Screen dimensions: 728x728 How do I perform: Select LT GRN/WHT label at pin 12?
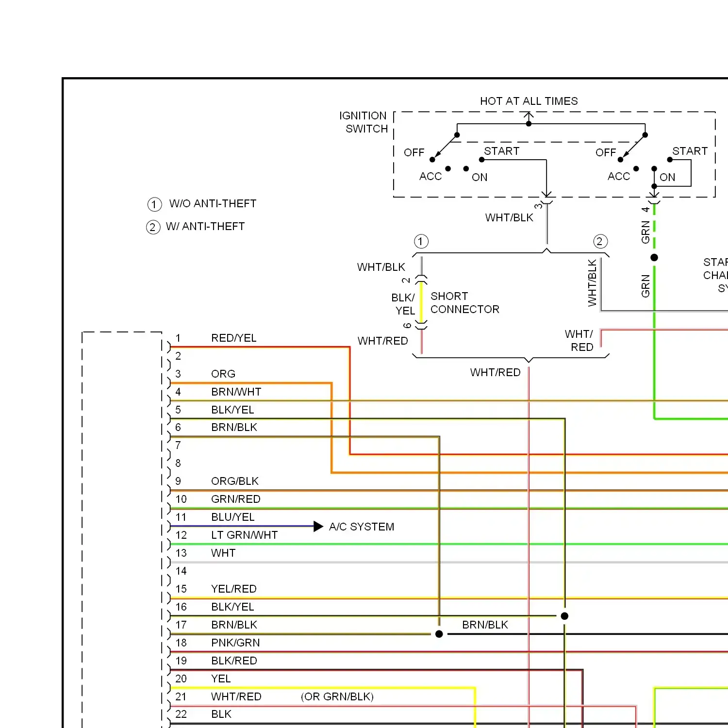[x=245, y=535]
